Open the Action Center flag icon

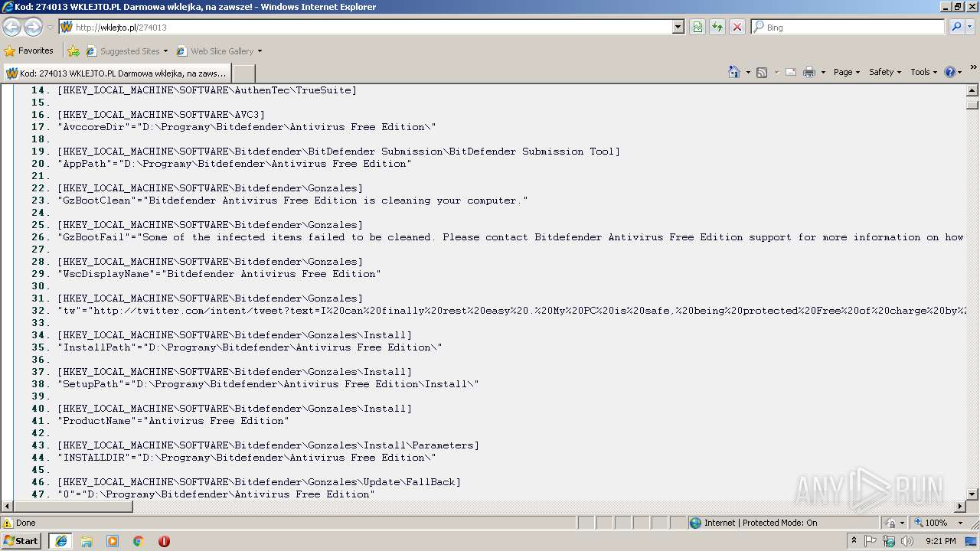(x=871, y=541)
